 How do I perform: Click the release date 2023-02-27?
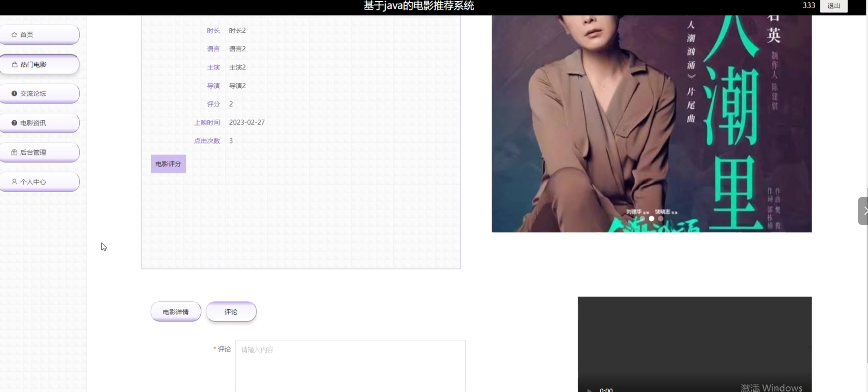[x=247, y=122]
